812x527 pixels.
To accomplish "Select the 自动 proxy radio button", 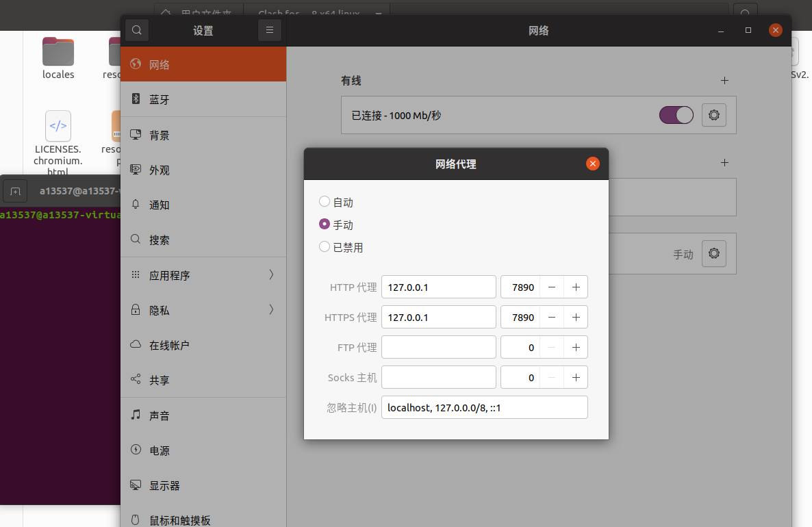I will pyautogui.click(x=324, y=201).
